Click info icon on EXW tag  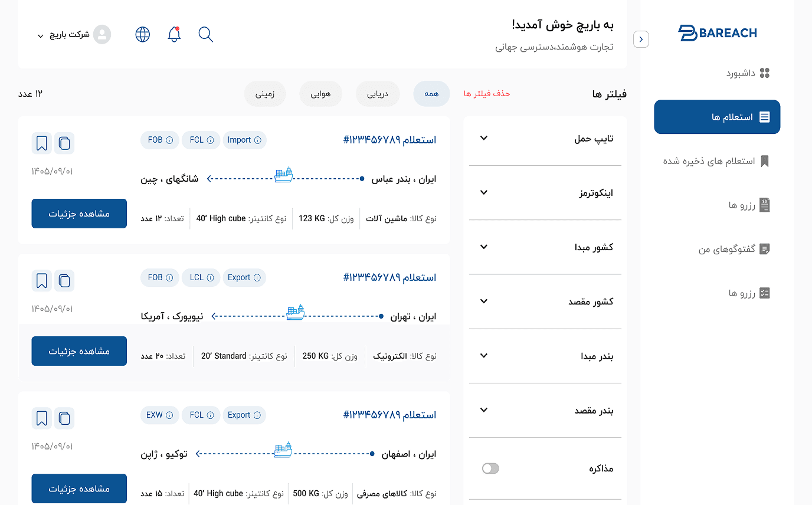(x=169, y=415)
